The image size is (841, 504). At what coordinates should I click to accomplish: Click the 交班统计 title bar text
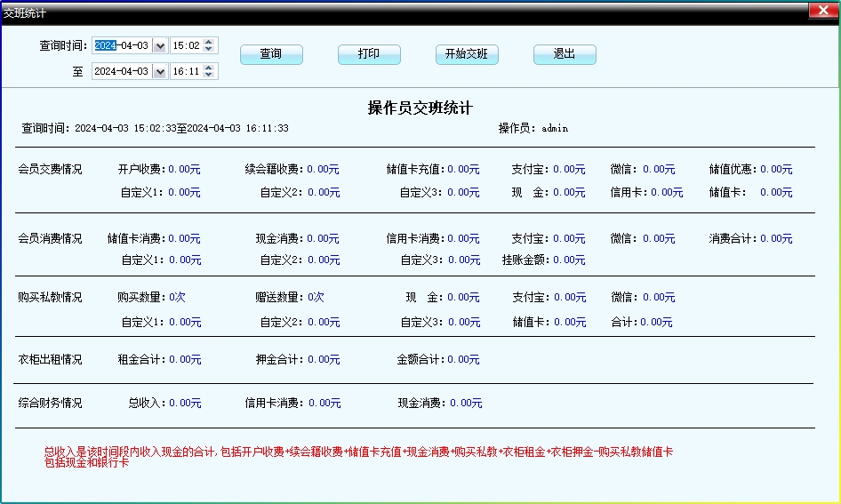[x=25, y=12]
